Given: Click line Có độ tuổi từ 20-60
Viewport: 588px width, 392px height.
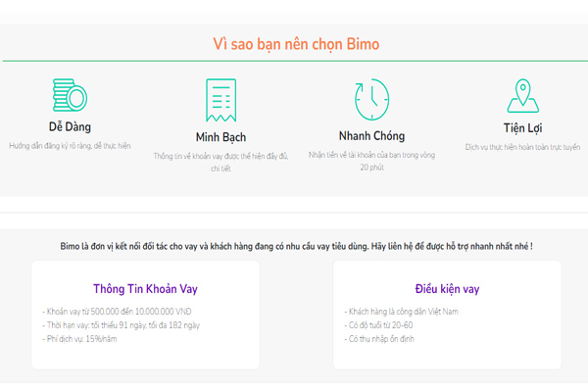Looking at the screenshot, I should (x=378, y=325).
